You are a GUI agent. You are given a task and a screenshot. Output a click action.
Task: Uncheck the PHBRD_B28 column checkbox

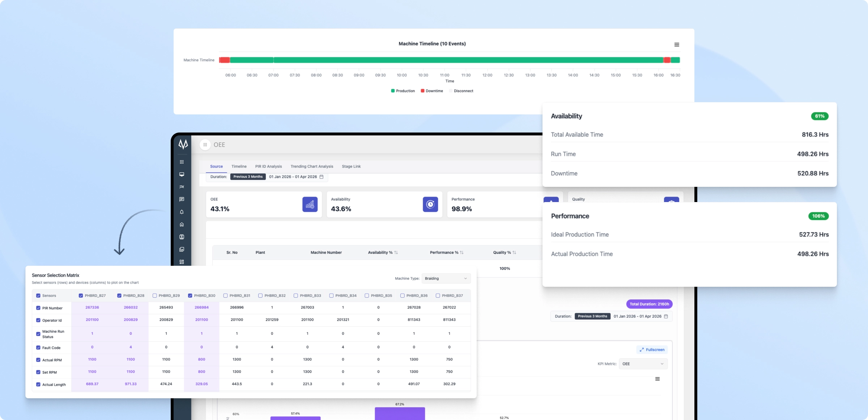tap(119, 296)
